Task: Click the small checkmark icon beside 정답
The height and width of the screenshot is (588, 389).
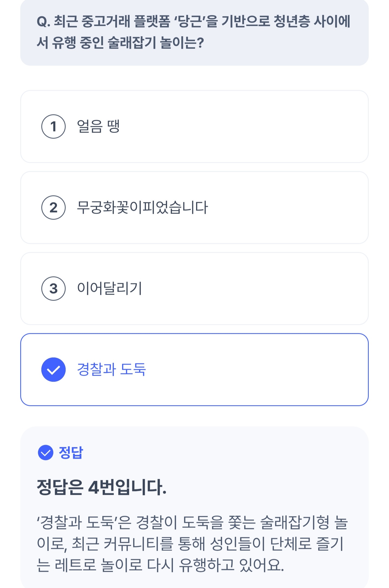Action: (x=46, y=452)
